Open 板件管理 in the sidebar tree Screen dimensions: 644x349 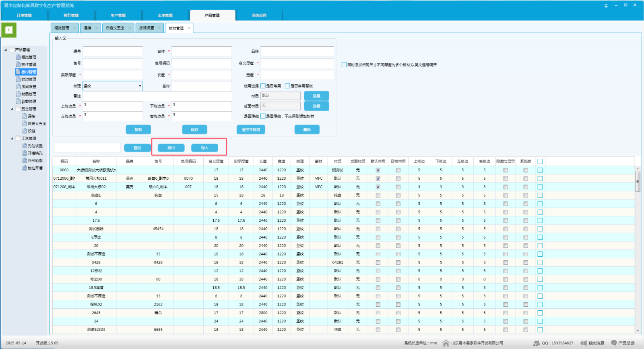[x=28, y=64]
